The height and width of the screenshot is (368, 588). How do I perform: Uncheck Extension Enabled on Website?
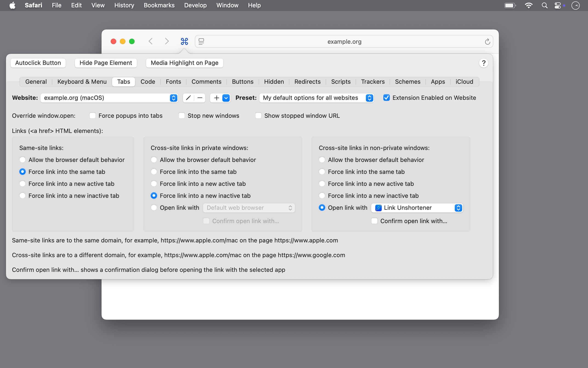[386, 98]
